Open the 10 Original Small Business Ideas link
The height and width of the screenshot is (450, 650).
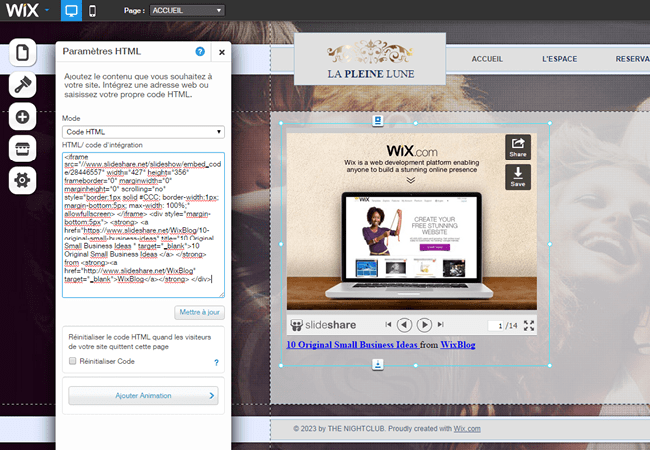(352, 345)
